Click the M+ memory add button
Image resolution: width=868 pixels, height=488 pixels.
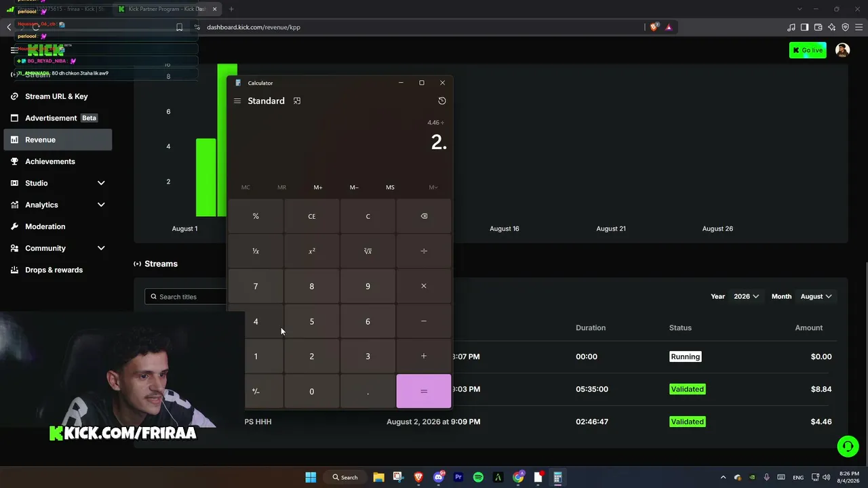coord(318,187)
